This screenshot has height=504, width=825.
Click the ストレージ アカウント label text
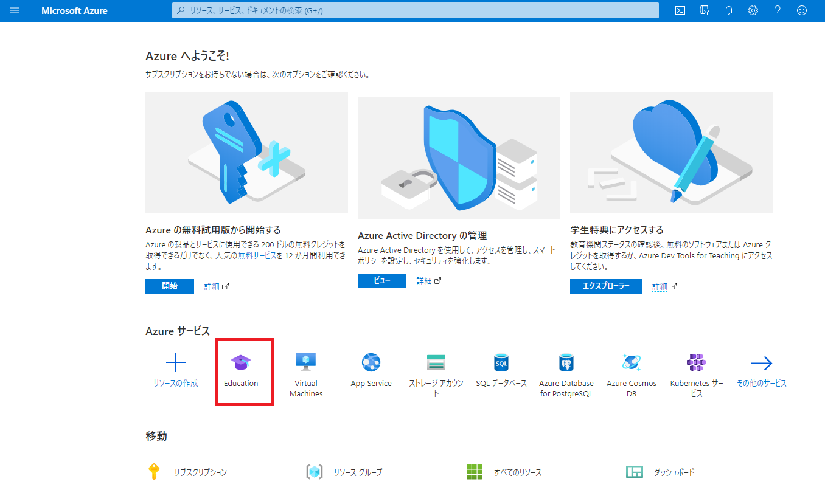[436, 388]
